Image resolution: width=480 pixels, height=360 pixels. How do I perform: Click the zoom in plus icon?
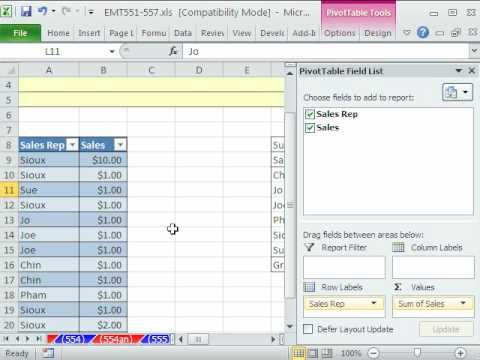tap(460, 353)
